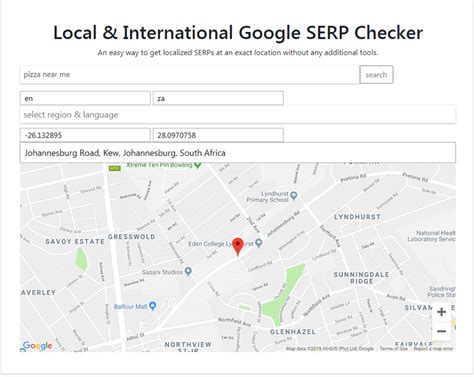Click the Sandringham Police Station label

(441, 292)
